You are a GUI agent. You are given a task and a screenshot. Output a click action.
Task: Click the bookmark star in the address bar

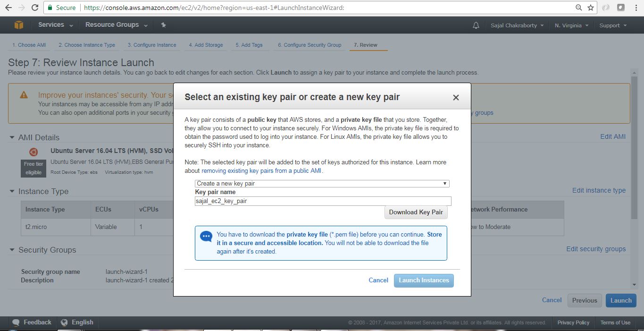[591, 8]
